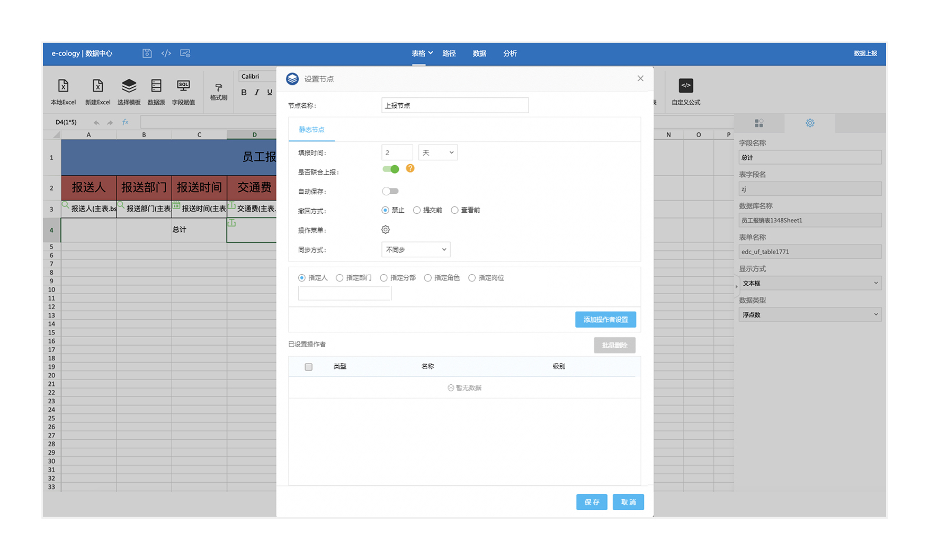The image size is (929, 560).
Task: Click the 新建Excel icon
Action: tap(97, 86)
